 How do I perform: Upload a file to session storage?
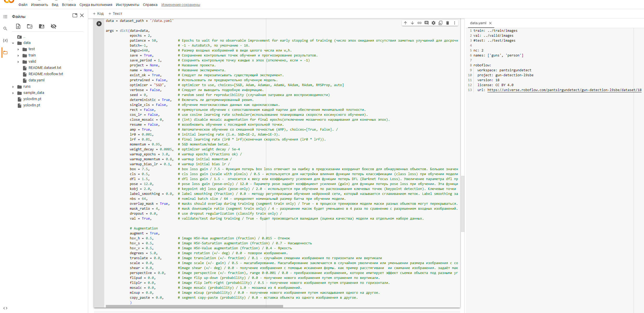click(18, 26)
